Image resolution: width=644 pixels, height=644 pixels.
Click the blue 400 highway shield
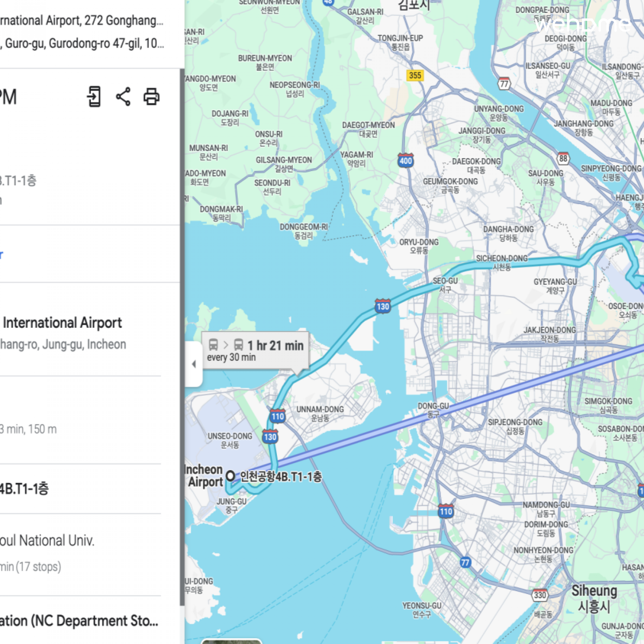click(405, 161)
